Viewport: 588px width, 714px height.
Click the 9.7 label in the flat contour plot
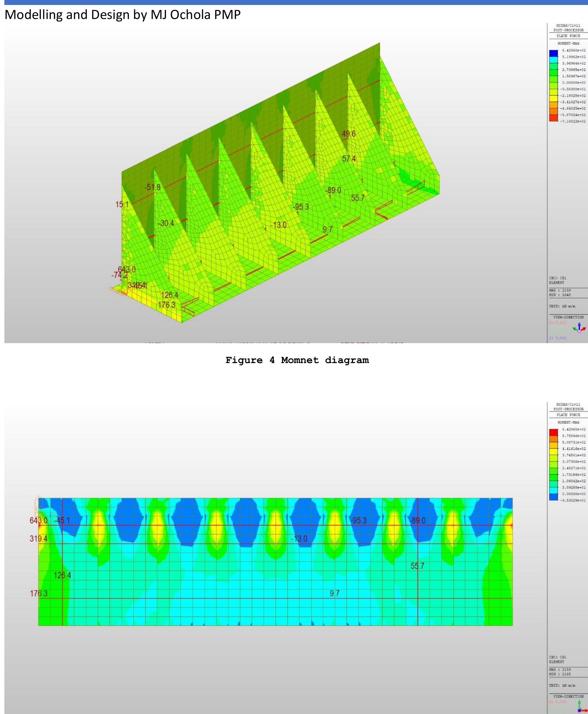(335, 593)
